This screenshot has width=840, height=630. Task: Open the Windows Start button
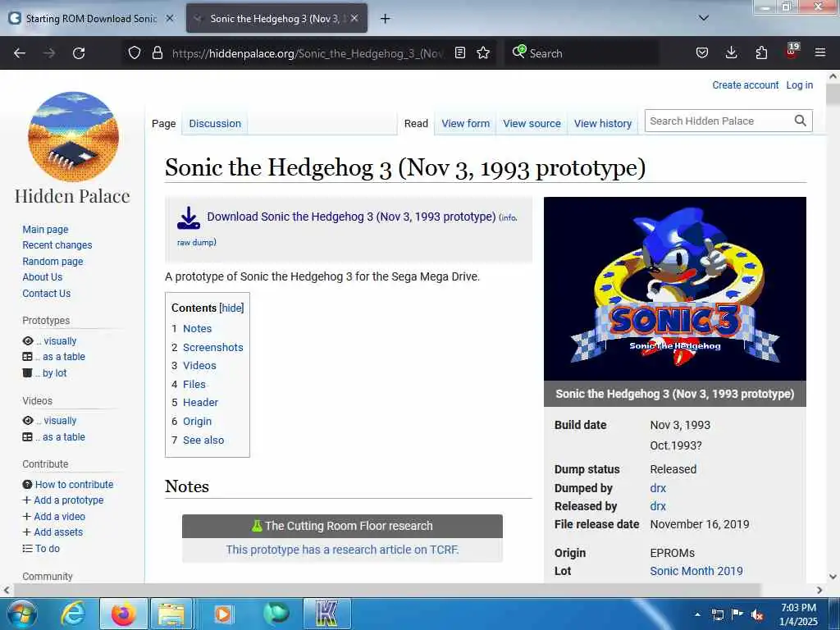pyautogui.click(x=21, y=614)
